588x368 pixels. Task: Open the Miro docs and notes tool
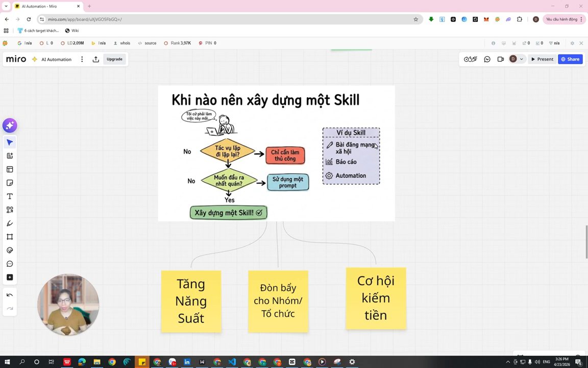[10, 156]
